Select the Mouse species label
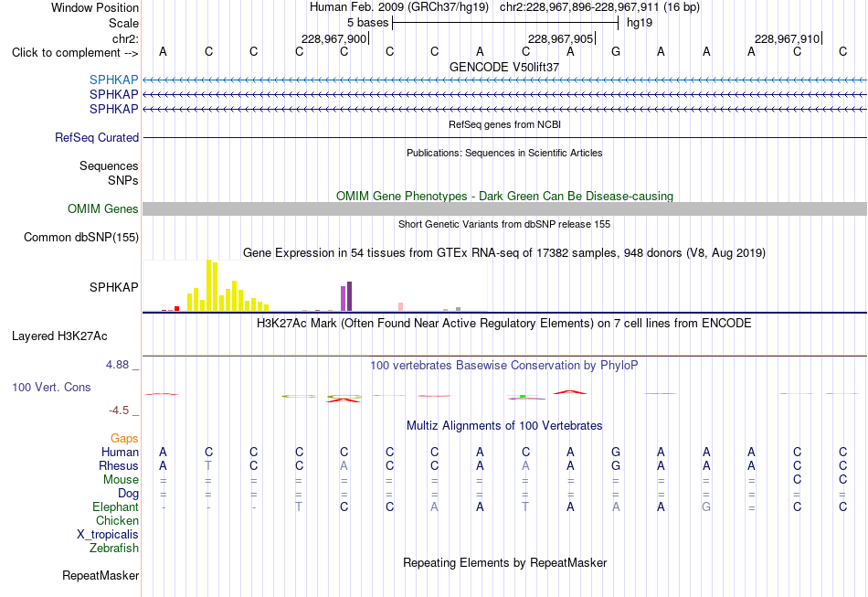The width and height of the screenshot is (868, 597). coord(121,480)
